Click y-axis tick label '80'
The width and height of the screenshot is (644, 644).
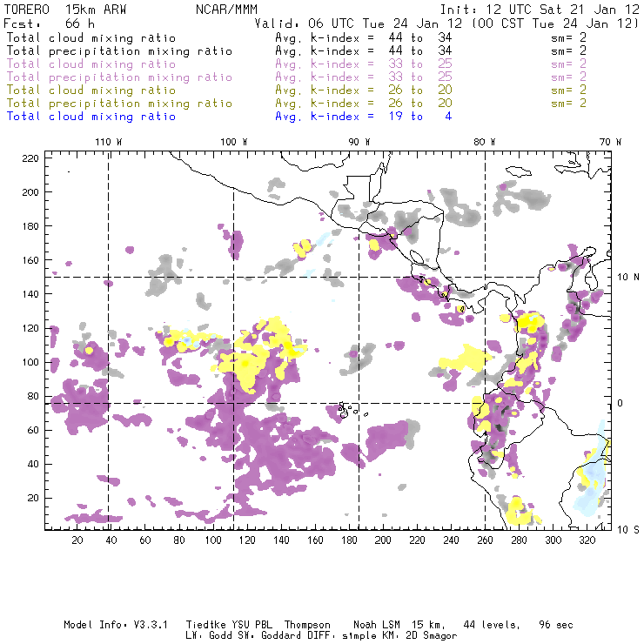tap(33, 396)
